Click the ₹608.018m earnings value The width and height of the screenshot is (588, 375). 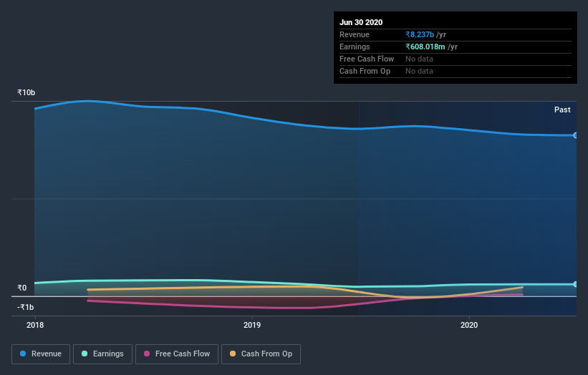tap(425, 47)
